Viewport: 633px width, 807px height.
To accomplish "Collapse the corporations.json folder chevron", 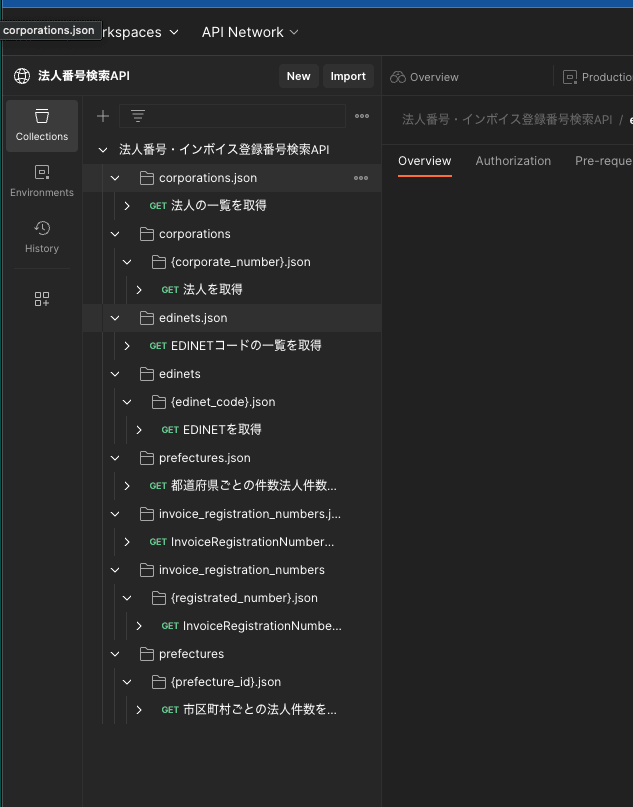I will (x=115, y=178).
